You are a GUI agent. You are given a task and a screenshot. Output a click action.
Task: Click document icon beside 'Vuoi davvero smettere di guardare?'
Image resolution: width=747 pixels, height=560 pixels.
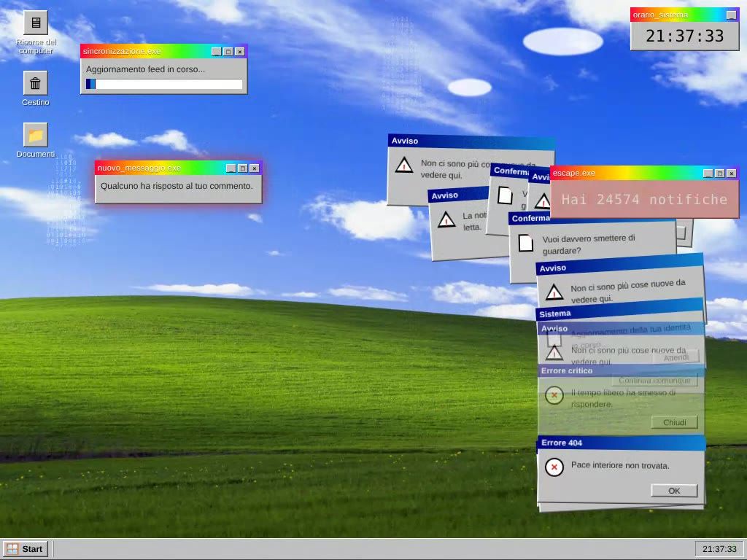pyautogui.click(x=525, y=243)
